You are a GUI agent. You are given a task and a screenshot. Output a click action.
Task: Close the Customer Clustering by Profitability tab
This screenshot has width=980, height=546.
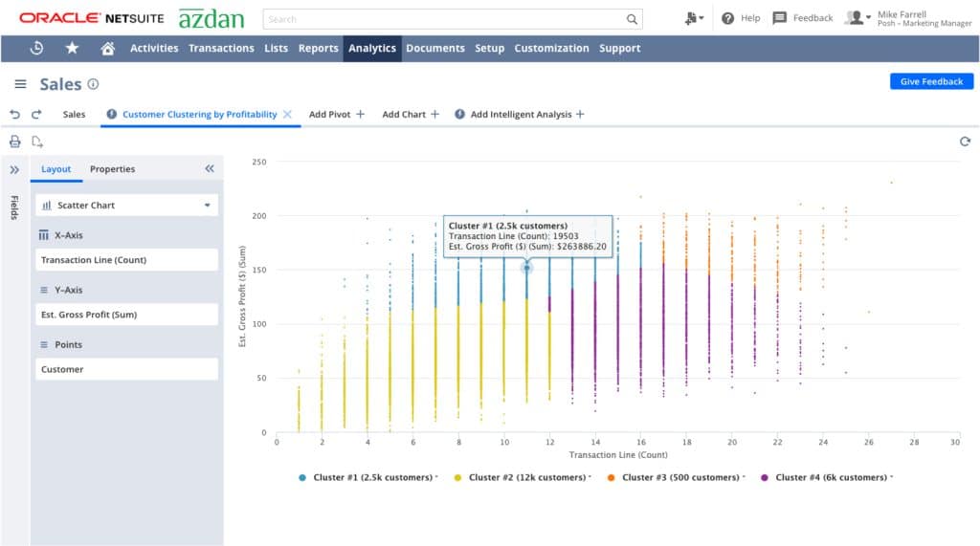[287, 115]
